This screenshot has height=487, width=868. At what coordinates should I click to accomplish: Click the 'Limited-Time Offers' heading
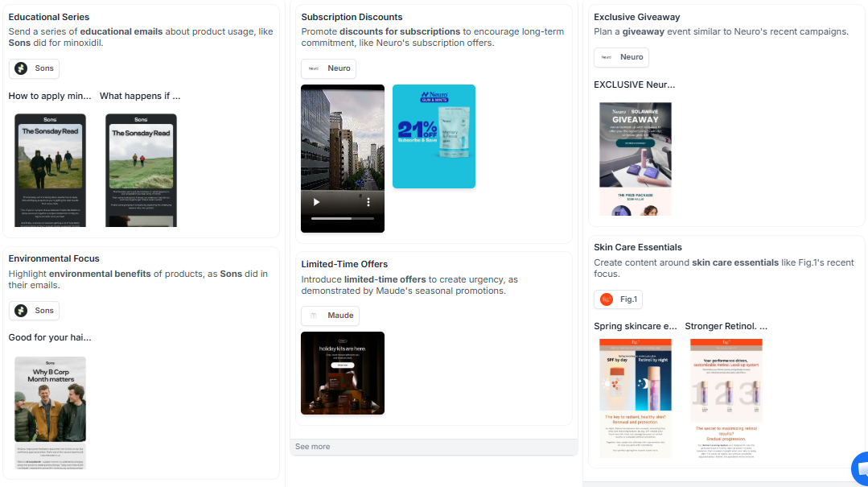344,264
